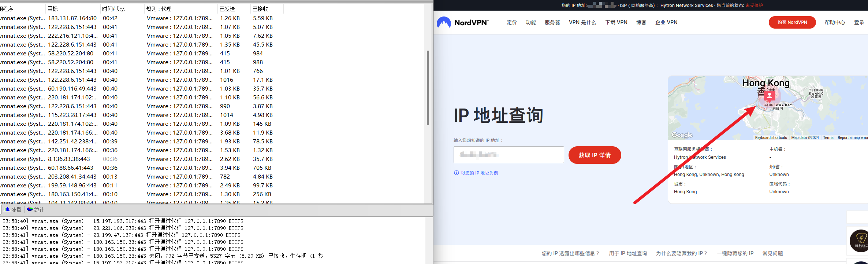Viewport: 868px width, 264px height.
Task: Click the NordVPN mountain logo icon
Action: pos(444,23)
